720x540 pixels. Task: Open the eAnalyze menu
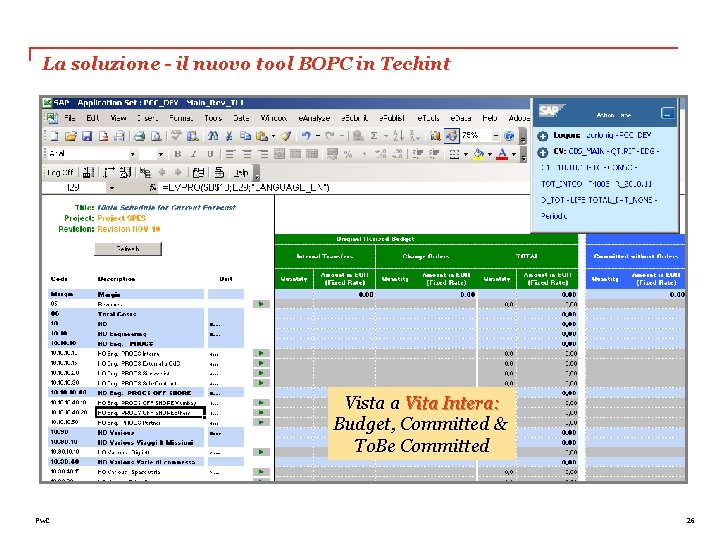[x=314, y=118]
